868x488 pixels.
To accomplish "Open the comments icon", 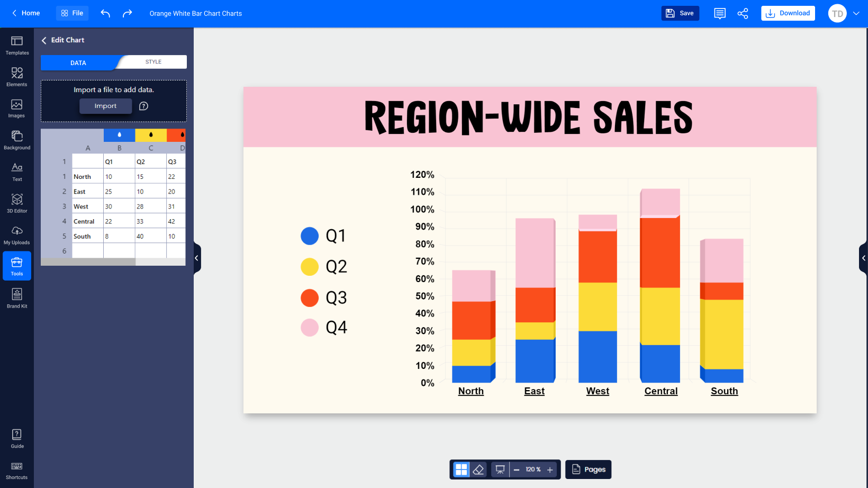I will (x=719, y=13).
